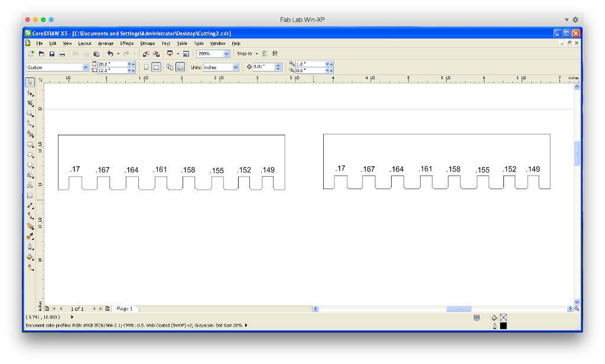Open the Tools menu
605x364 pixels.
(x=199, y=43)
